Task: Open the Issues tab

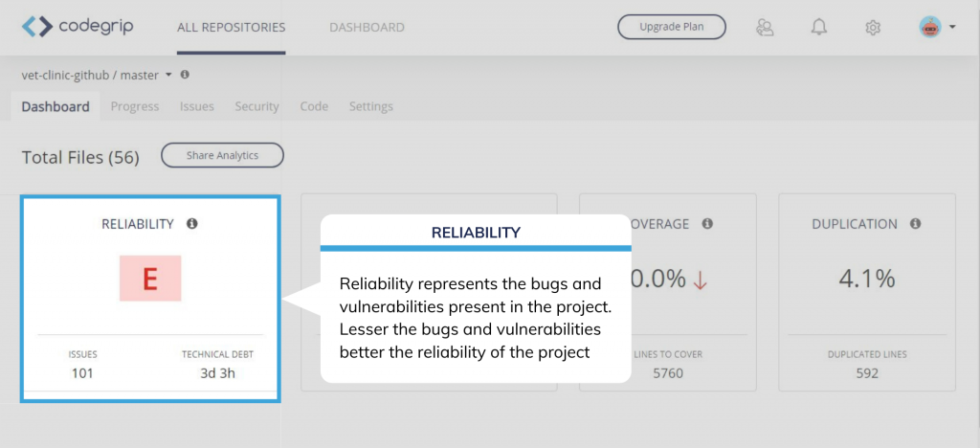Action: click(x=197, y=106)
